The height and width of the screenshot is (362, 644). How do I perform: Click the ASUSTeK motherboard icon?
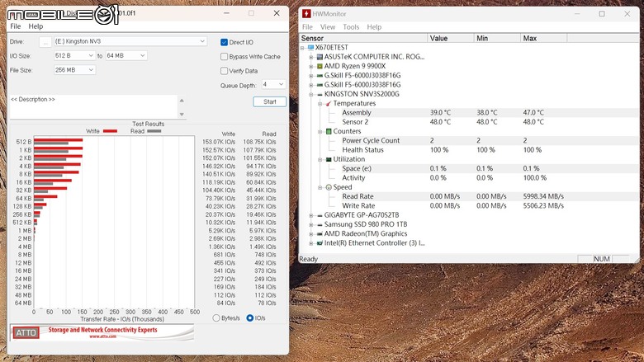(x=320, y=57)
